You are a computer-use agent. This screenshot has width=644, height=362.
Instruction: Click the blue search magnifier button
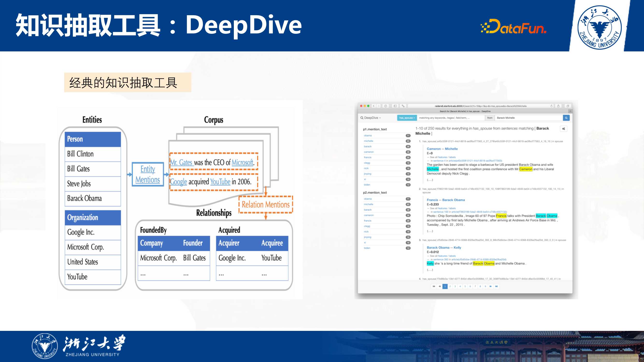click(x=566, y=118)
